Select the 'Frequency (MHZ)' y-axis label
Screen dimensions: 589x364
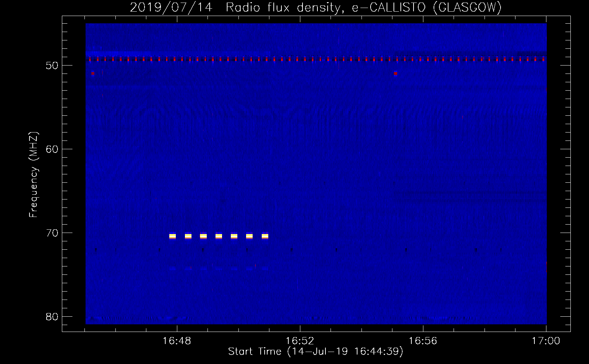point(33,175)
